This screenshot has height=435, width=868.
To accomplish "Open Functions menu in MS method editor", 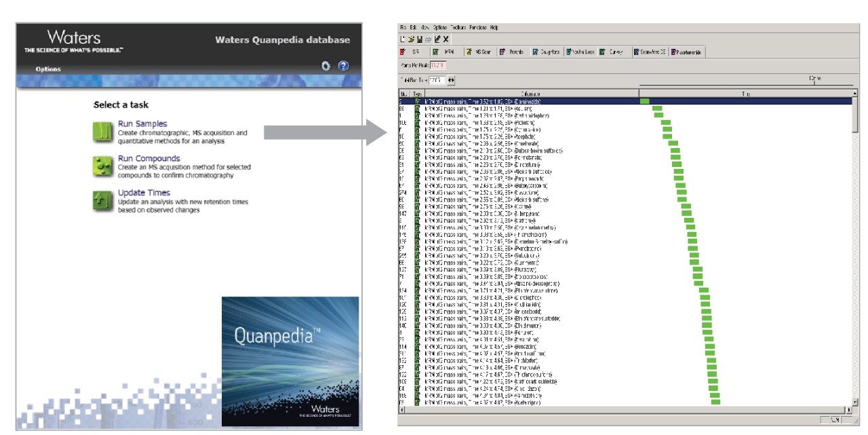I will pyautogui.click(x=478, y=27).
